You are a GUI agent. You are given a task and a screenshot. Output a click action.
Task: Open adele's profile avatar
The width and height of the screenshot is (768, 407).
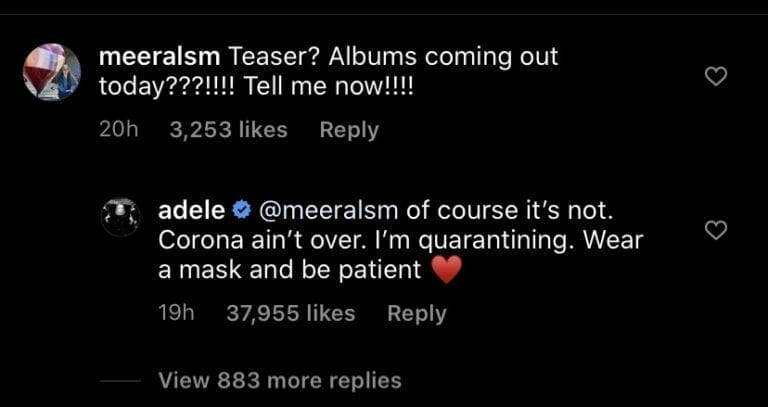121,217
